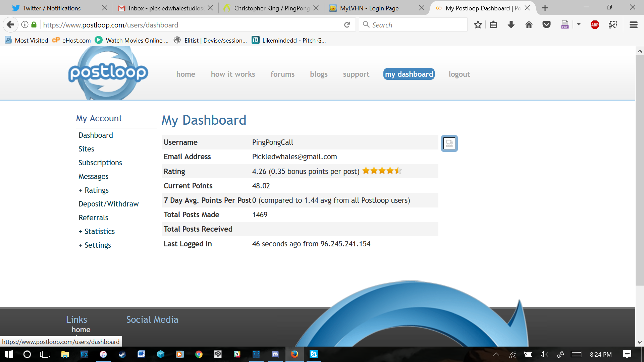Click the footer home link
Image resolution: width=644 pixels, height=362 pixels.
(81, 329)
